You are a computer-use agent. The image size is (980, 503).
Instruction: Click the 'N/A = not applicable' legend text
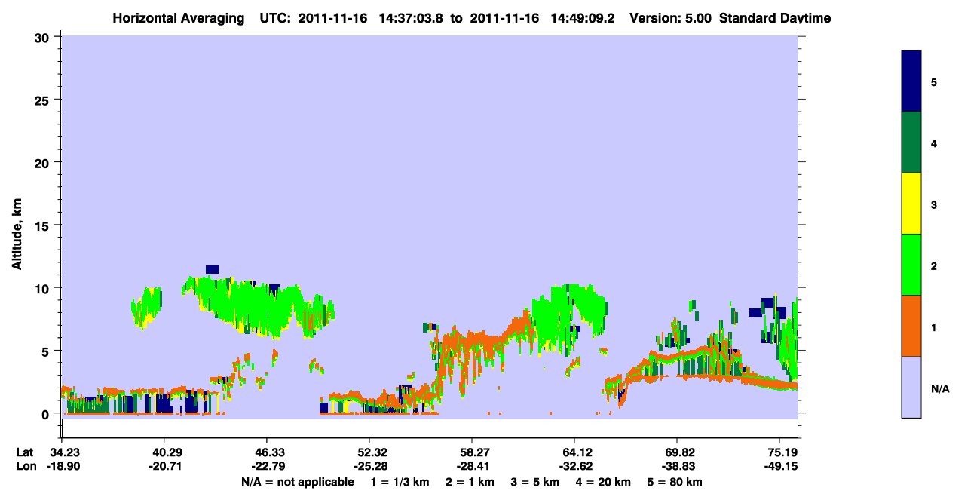[x=297, y=482]
